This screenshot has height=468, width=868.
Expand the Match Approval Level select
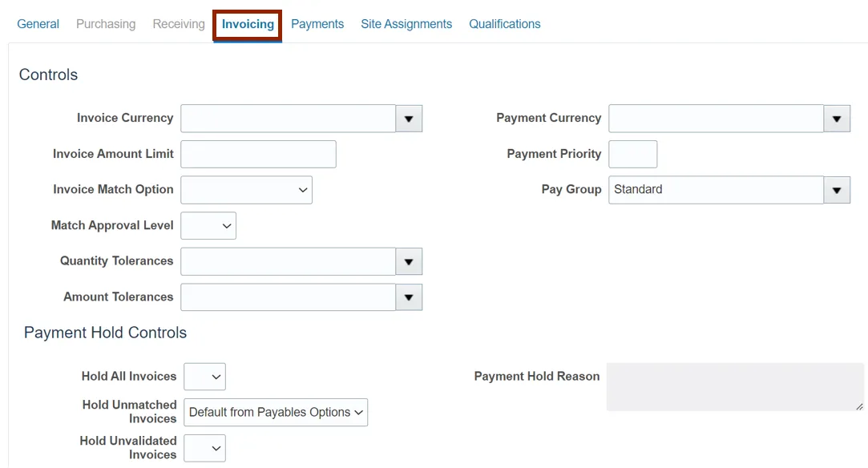pyautogui.click(x=208, y=226)
